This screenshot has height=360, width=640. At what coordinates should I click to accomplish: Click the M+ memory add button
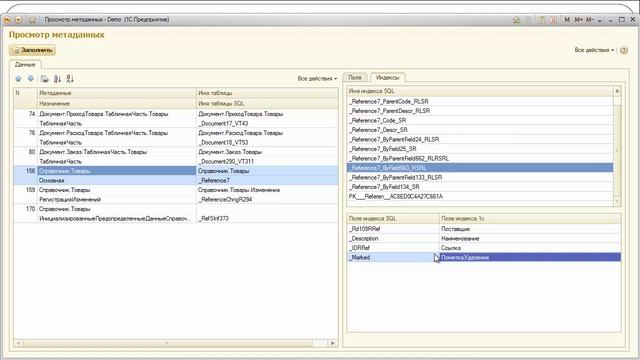pos(578,20)
